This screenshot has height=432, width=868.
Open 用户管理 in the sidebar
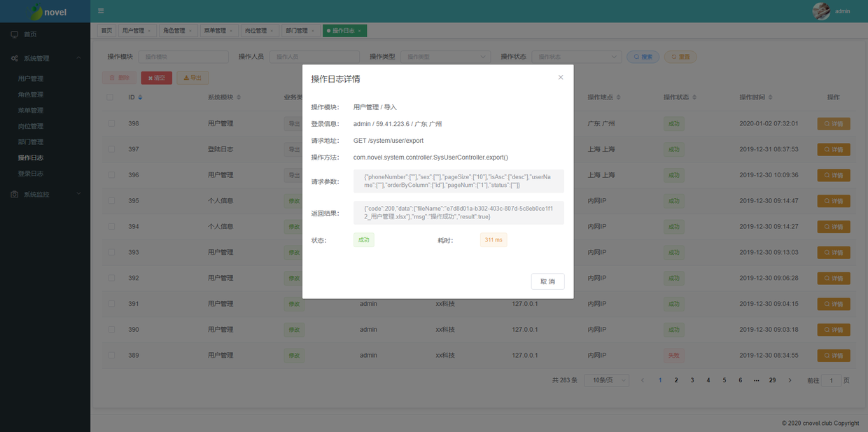click(x=31, y=78)
